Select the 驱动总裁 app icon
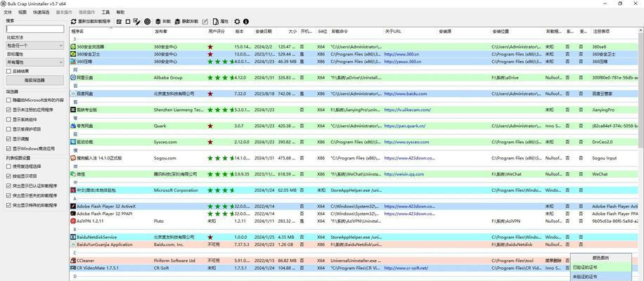This screenshot has width=644, height=281. tap(73, 142)
